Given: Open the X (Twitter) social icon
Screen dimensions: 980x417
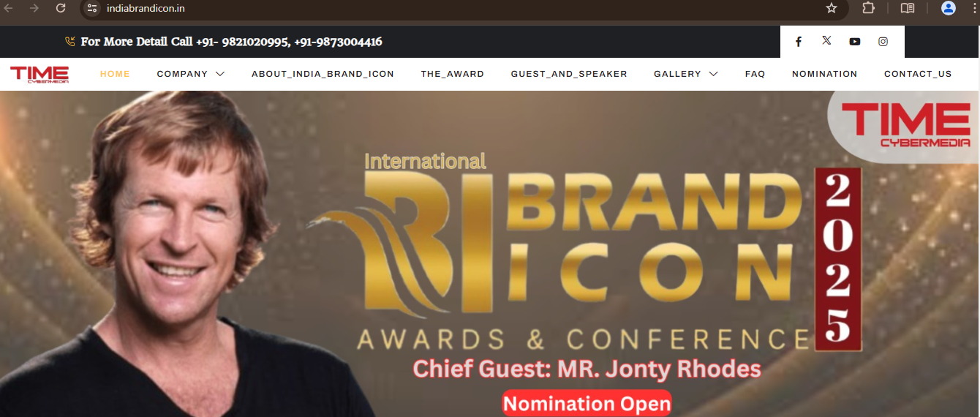Looking at the screenshot, I should [x=826, y=41].
